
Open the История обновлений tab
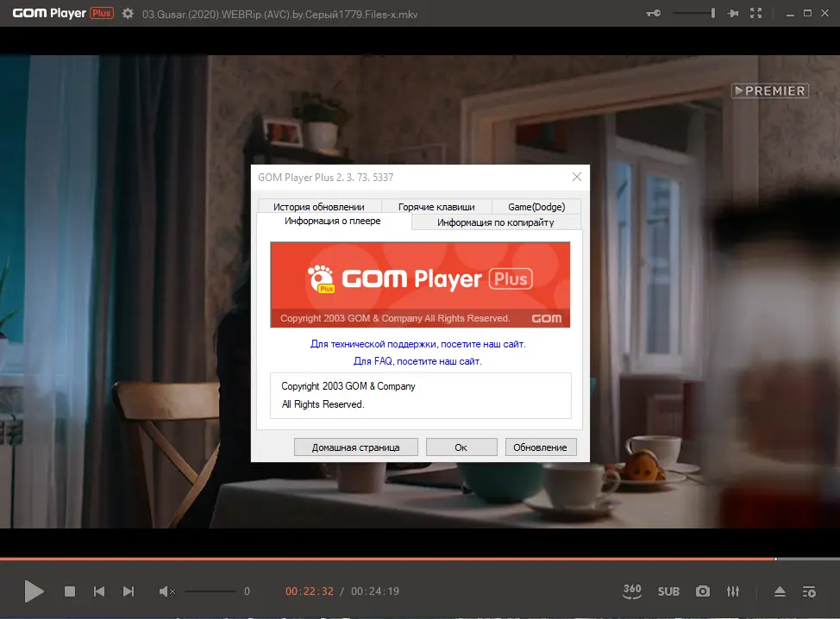[319, 206]
